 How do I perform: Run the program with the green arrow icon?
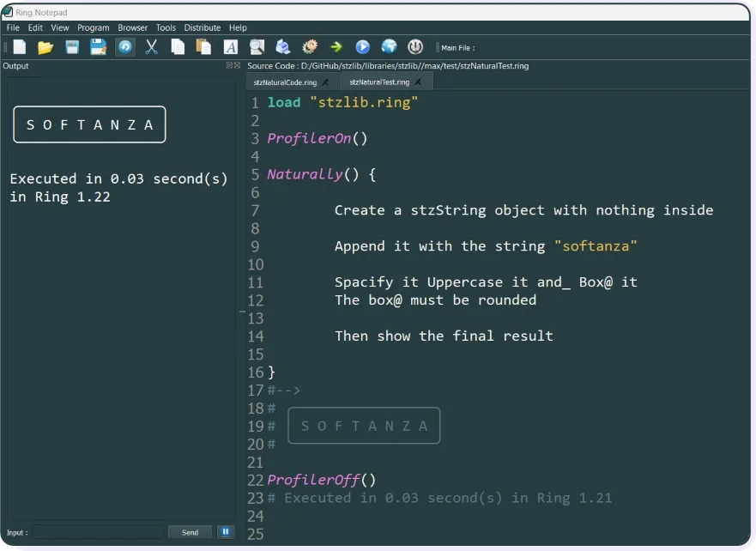click(336, 47)
